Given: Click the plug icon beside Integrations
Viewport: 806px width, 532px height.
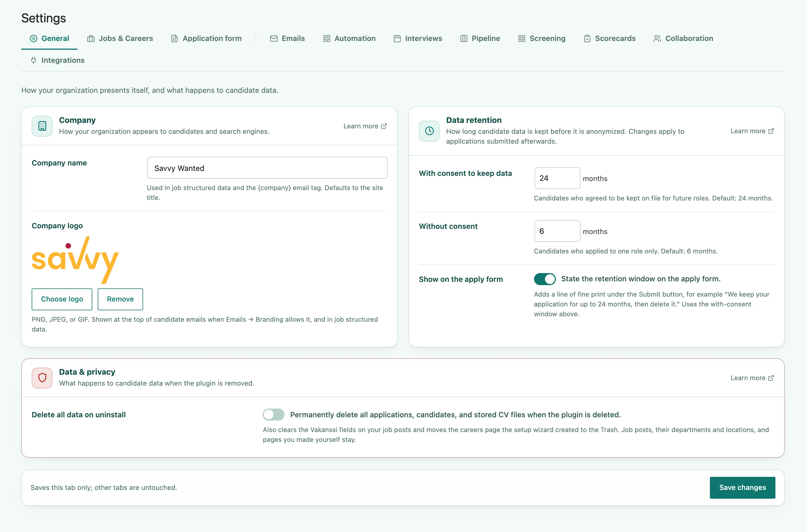Looking at the screenshot, I should pyautogui.click(x=34, y=60).
